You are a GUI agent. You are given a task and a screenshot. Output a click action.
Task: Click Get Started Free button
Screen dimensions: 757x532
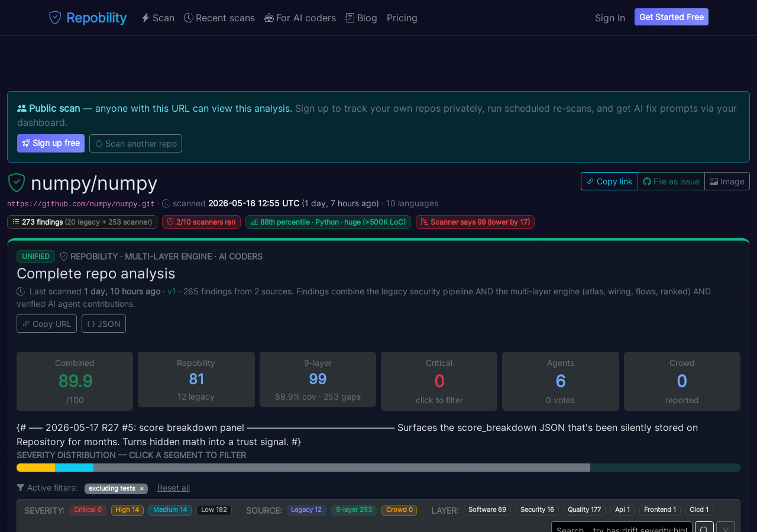pos(671,17)
